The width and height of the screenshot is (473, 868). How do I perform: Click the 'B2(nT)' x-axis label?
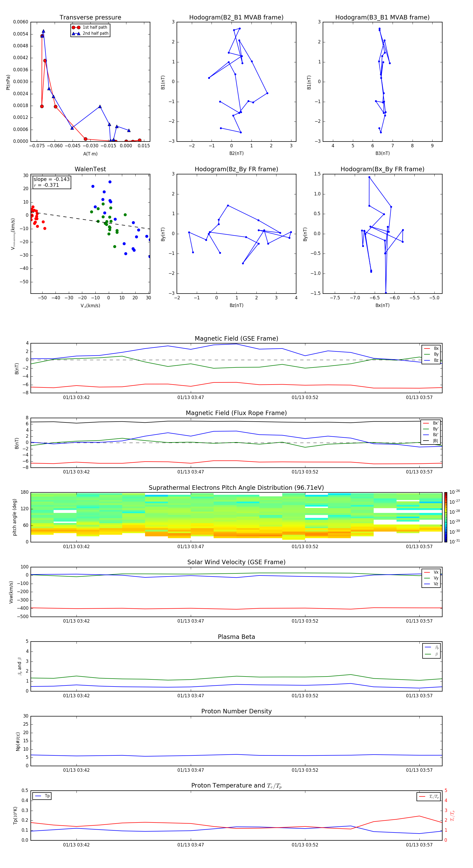tap(236, 153)
